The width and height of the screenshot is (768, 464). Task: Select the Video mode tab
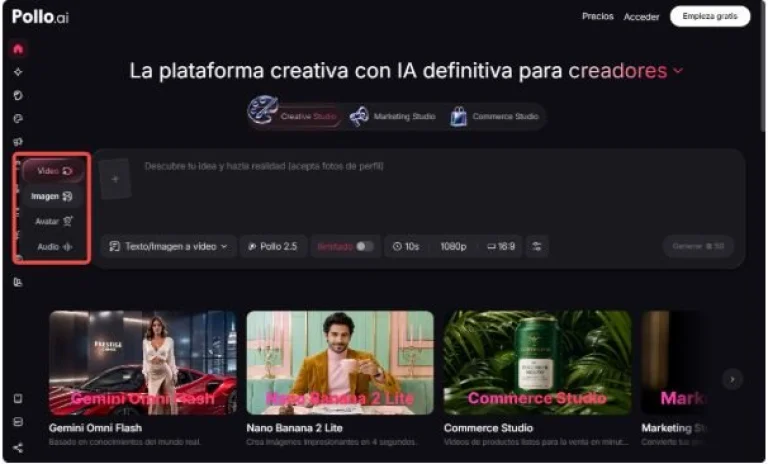tap(54, 171)
